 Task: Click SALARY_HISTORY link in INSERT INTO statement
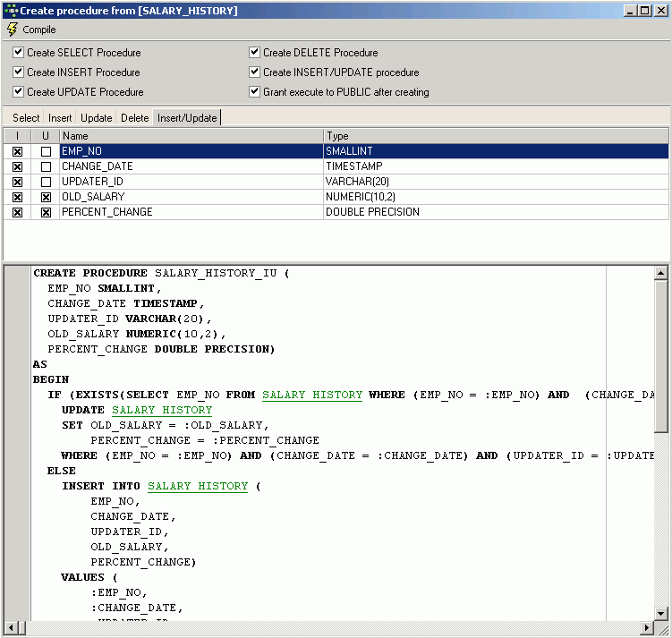[198, 486]
